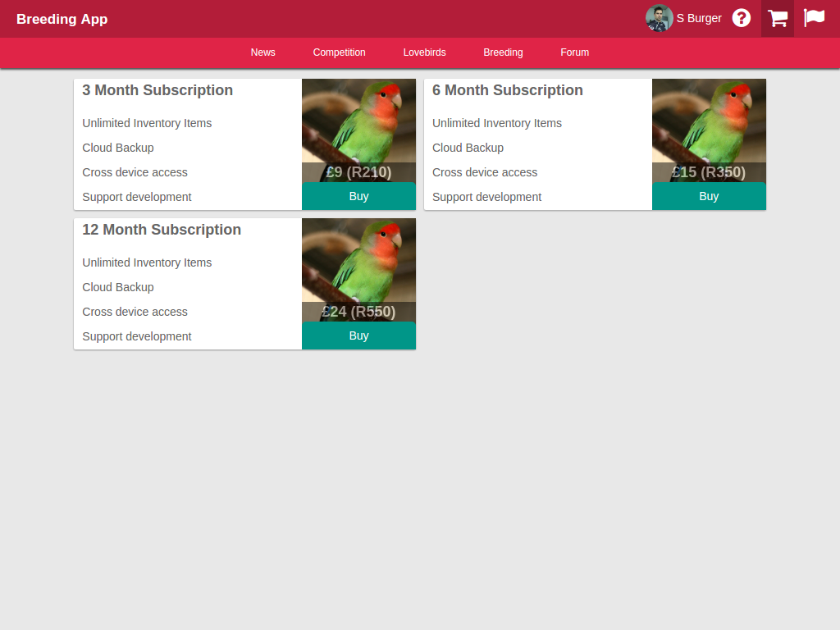840x630 pixels.
Task: Click S Burger profile avatar
Action: point(659,18)
